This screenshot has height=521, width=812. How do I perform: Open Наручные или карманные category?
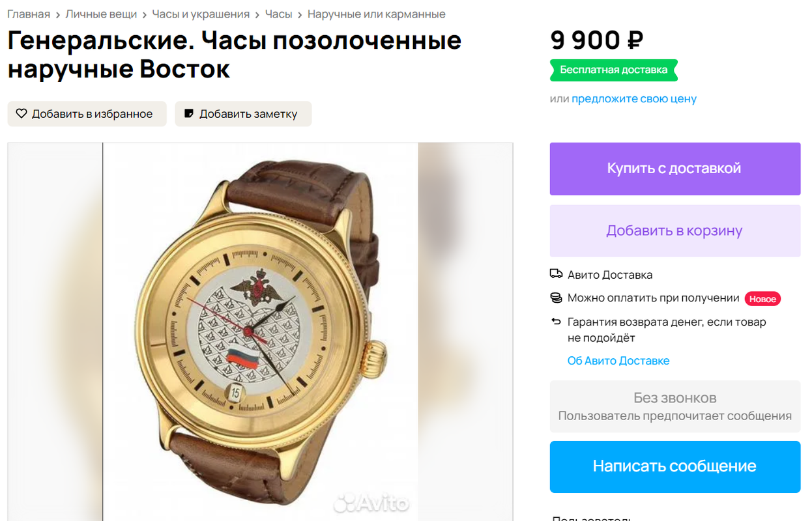(377, 14)
